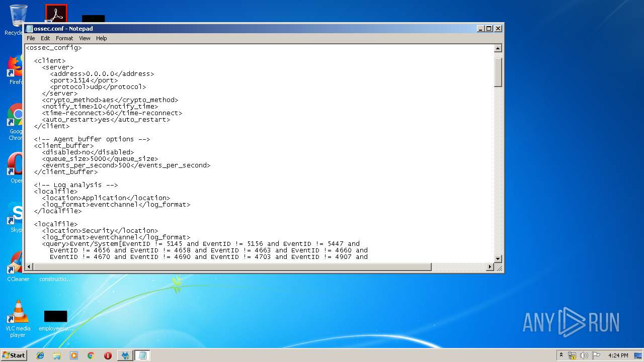Screen dimensions: 644x362
Task: Click the time-reconnect 60 line
Action: pyautogui.click(x=112, y=113)
